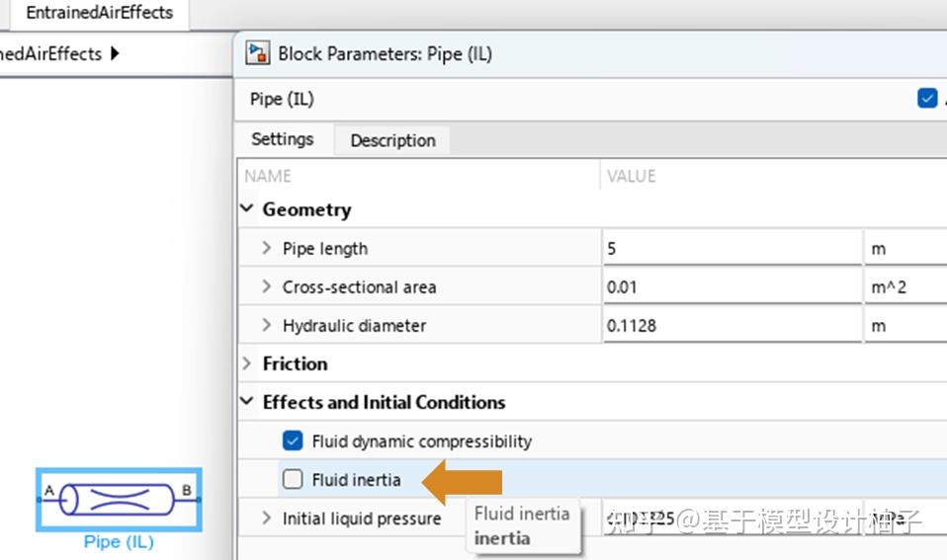Viewport: 947px width, 560px height.
Task: Expand the Cross-sectional area row
Action: [266, 287]
